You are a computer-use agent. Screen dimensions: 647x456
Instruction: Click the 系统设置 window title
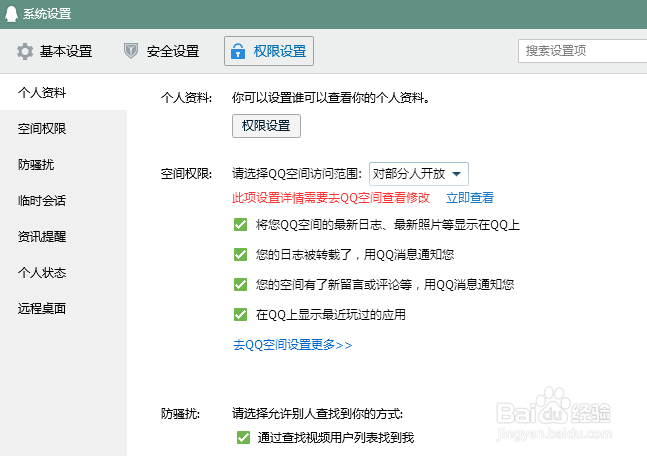47,14
